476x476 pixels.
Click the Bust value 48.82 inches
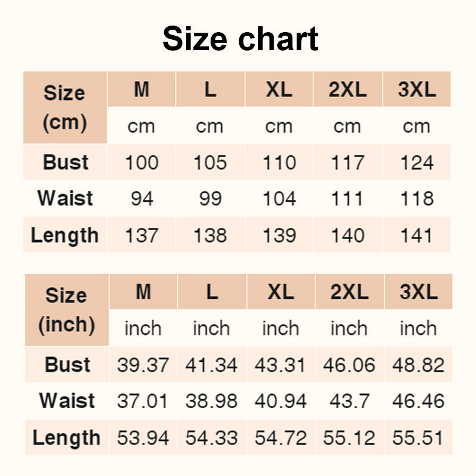point(418,364)
